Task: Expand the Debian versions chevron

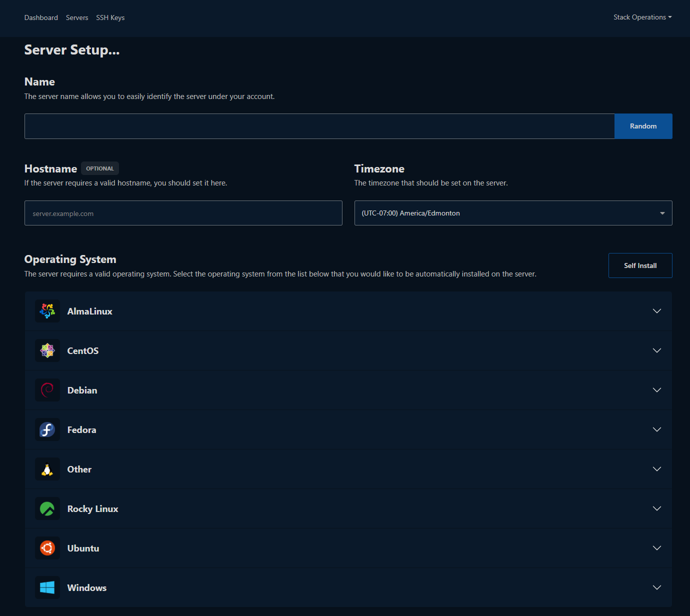Action: pyautogui.click(x=656, y=390)
